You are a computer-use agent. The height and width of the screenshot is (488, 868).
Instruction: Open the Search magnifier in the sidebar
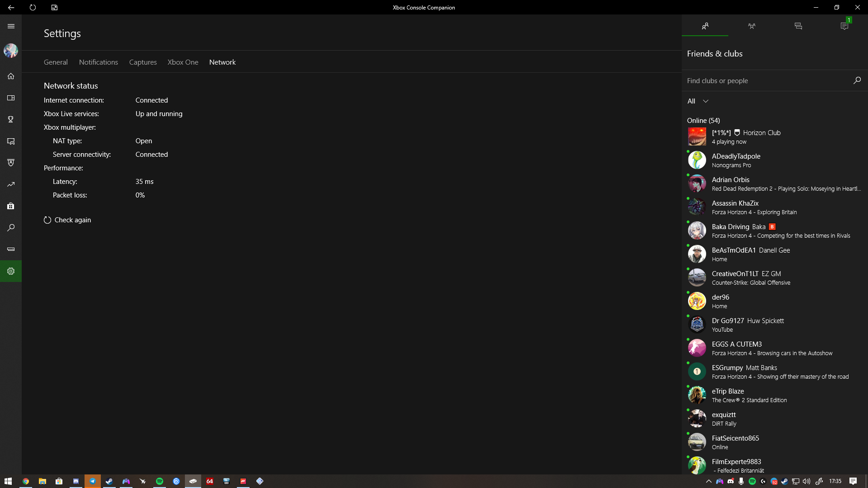click(x=11, y=228)
